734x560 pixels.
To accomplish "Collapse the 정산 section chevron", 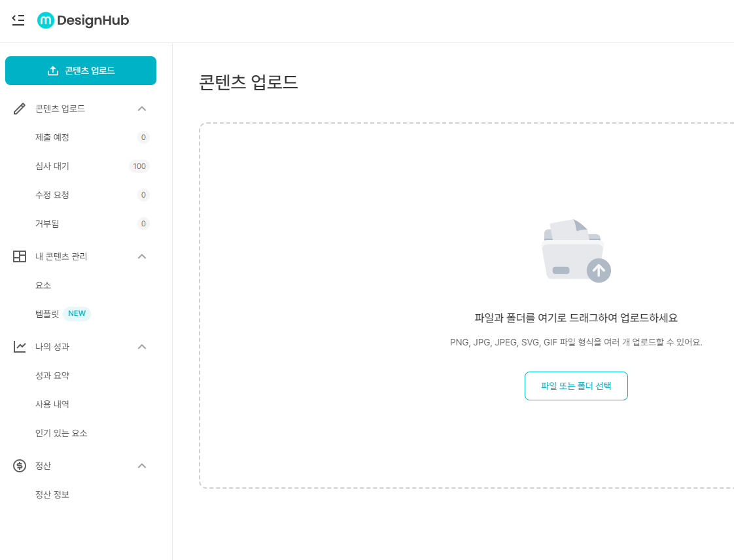I will [142, 466].
